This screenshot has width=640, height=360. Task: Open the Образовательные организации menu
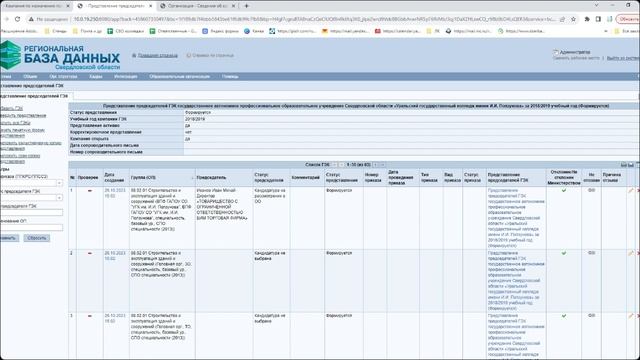(x=179, y=76)
